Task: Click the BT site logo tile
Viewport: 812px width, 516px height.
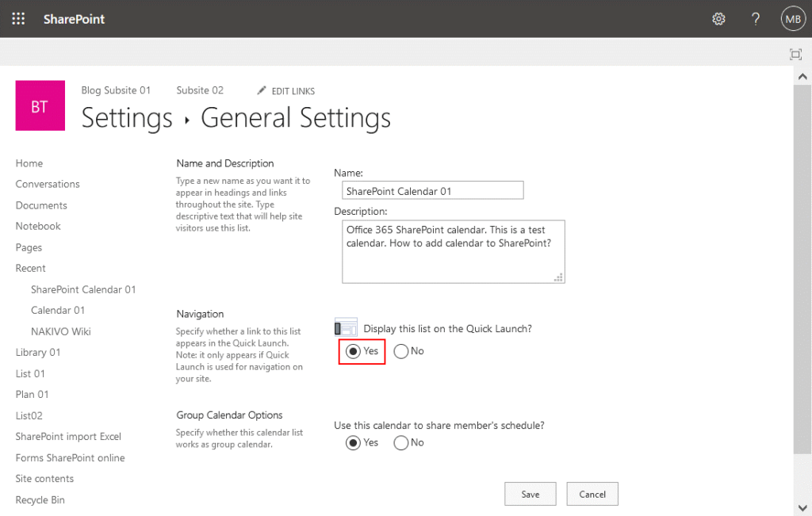Action: coord(40,105)
